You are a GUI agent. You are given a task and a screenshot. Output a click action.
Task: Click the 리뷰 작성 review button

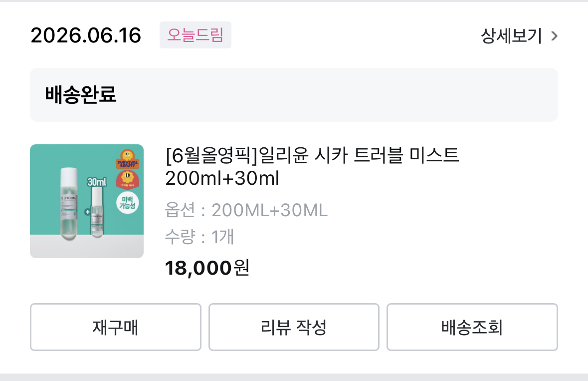coord(294,327)
